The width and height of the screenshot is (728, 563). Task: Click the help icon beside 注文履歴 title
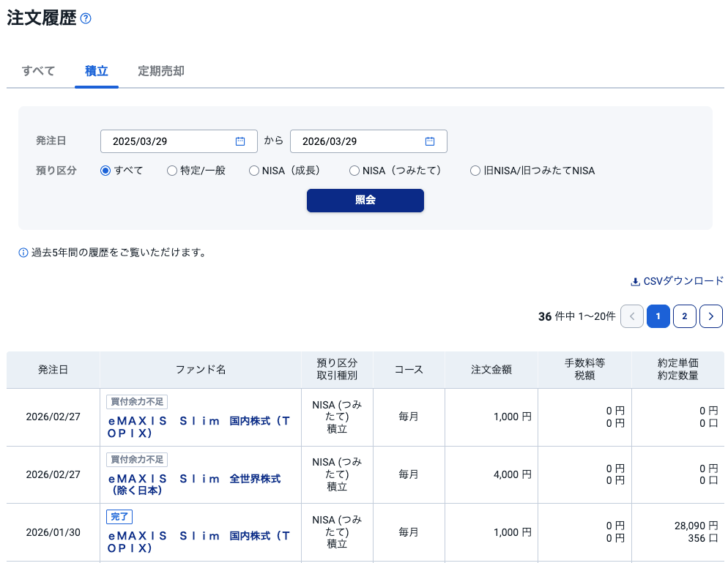(86, 19)
